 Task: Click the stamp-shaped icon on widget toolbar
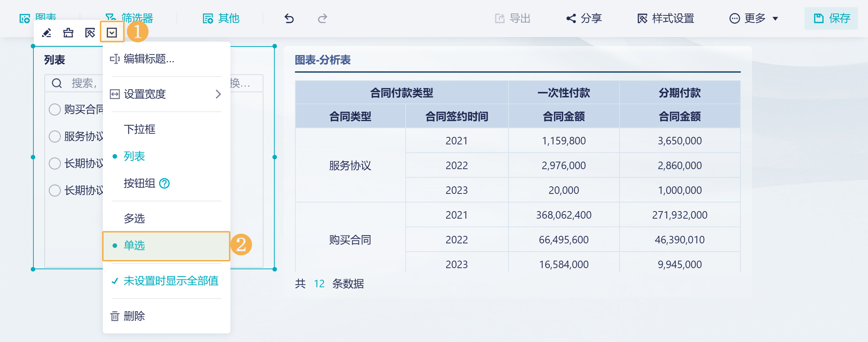click(68, 33)
